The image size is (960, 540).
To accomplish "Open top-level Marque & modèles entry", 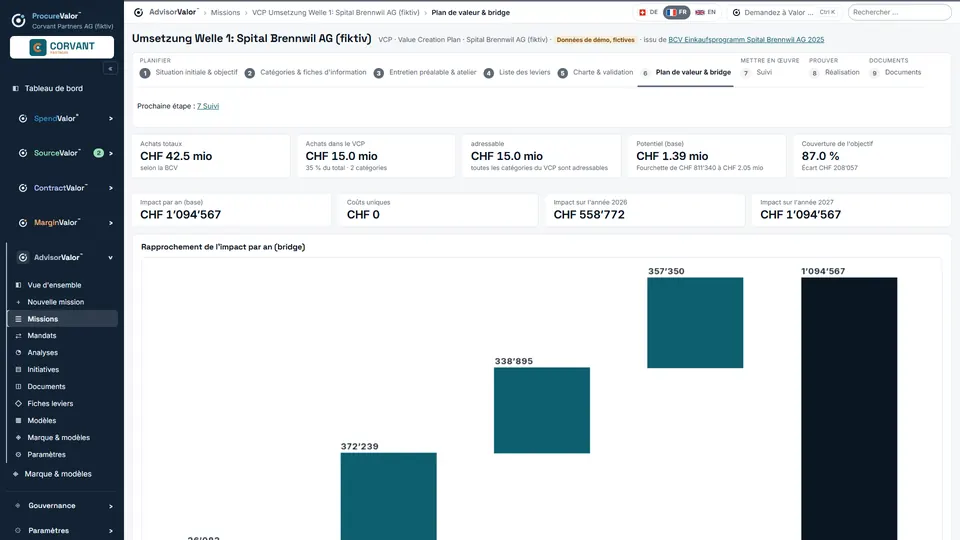I will (x=58, y=474).
